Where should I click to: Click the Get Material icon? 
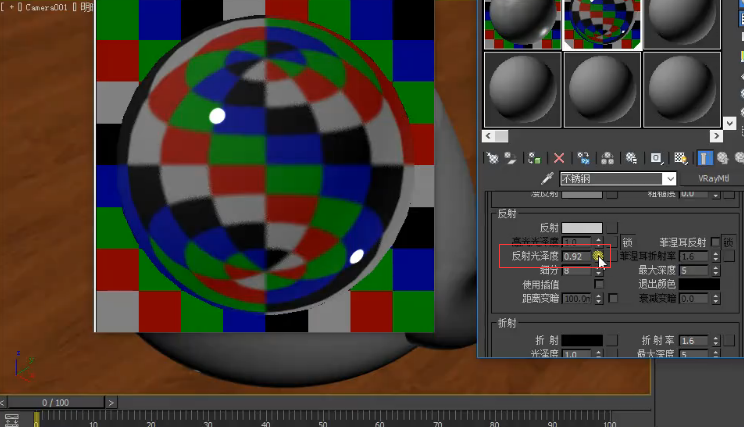[493, 158]
